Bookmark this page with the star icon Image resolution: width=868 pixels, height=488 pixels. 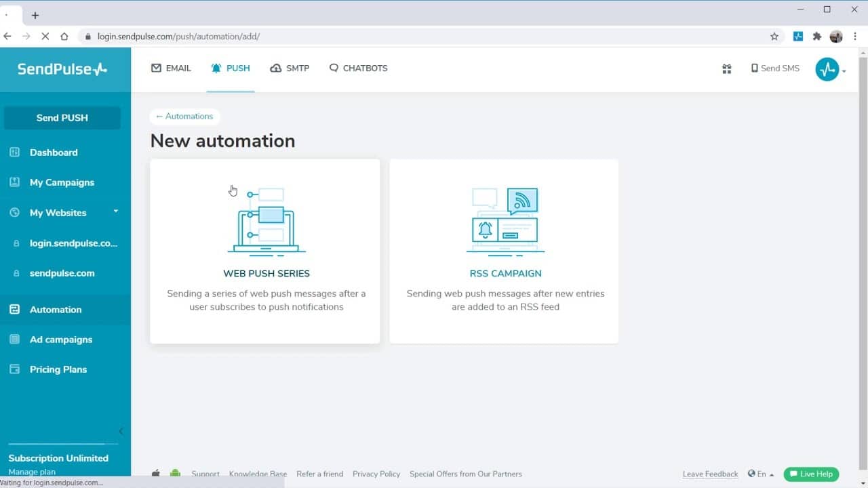point(774,37)
